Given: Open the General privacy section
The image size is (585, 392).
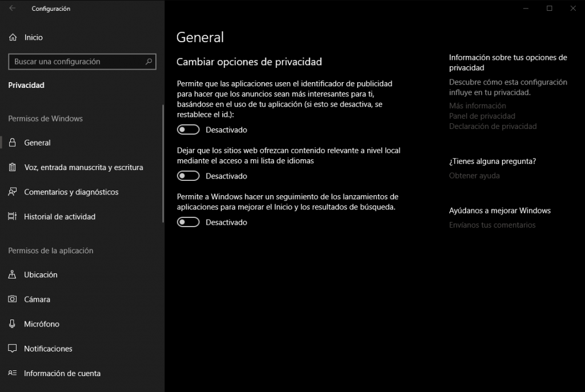Looking at the screenshot, I should tap(82, 143).
